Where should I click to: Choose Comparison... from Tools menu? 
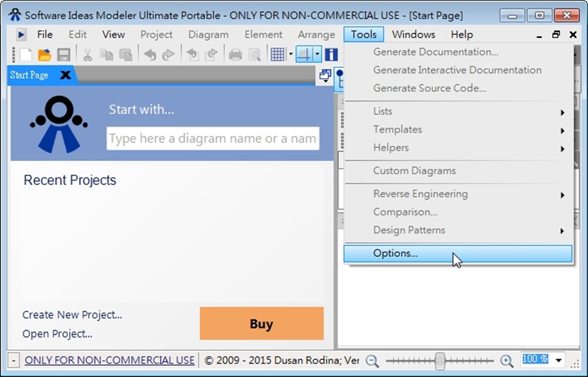[x=458, y=212]
